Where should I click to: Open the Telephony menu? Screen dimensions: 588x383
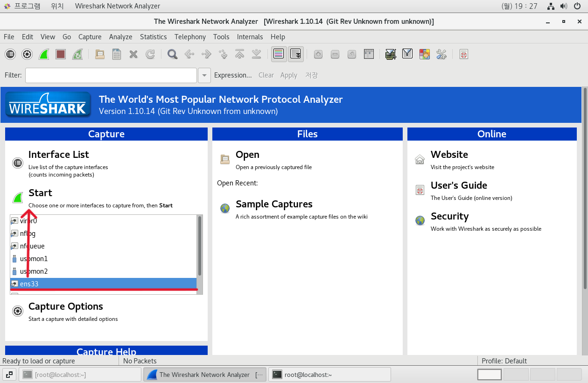190,36
